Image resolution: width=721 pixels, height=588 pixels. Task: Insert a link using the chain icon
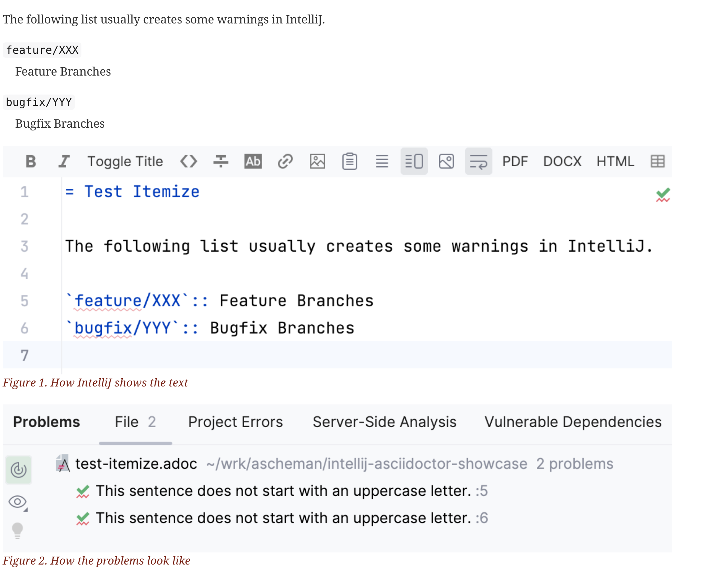285,161
